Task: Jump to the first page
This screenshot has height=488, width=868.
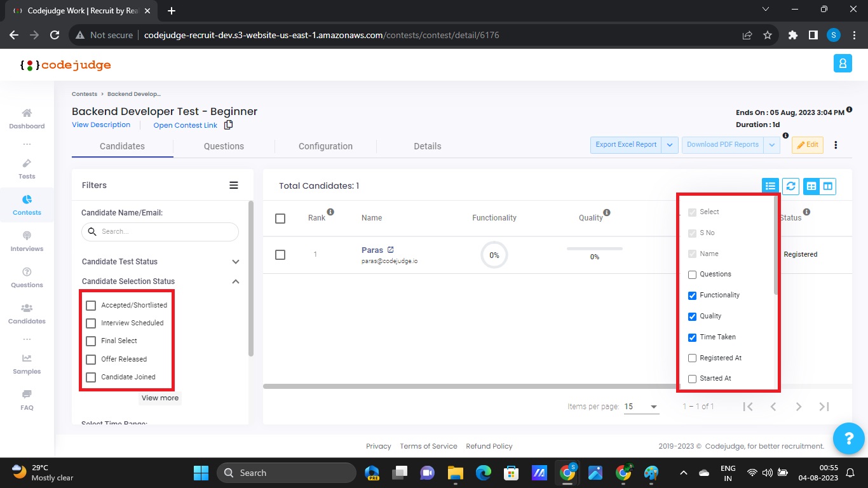Action: [748, 407]
